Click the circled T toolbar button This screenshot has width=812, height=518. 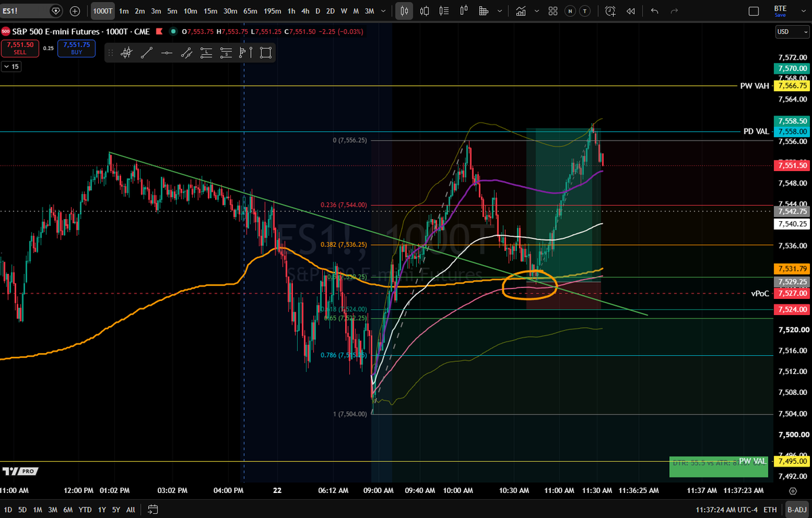[x=585, y=11]
